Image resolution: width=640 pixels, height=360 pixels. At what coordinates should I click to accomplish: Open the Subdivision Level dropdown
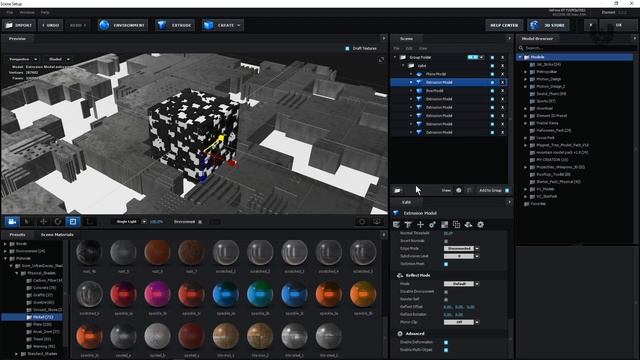[x=461, y=256]
